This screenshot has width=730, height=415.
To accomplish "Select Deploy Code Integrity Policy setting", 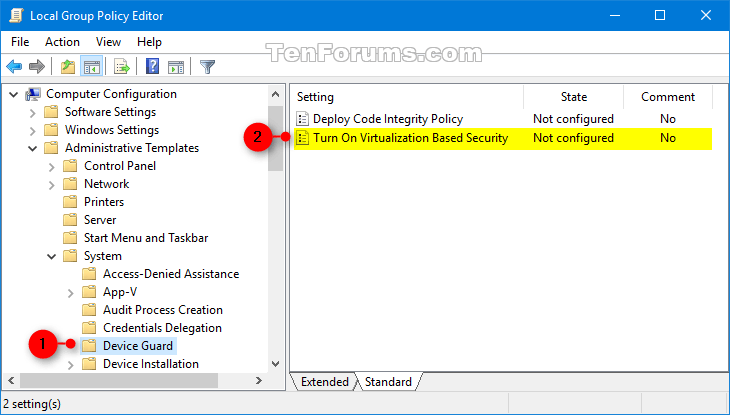I will (x=503, y=119).
